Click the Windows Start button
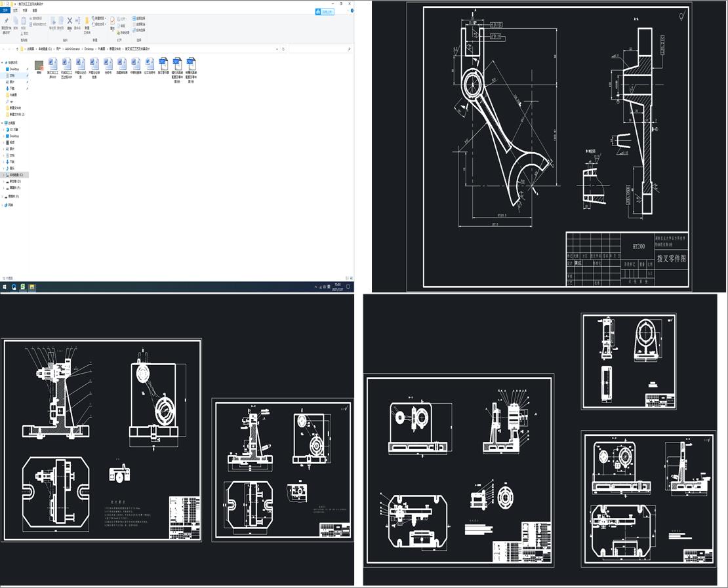Image resolution: width=728 pixels, height=588 pixels. (5, 287)
